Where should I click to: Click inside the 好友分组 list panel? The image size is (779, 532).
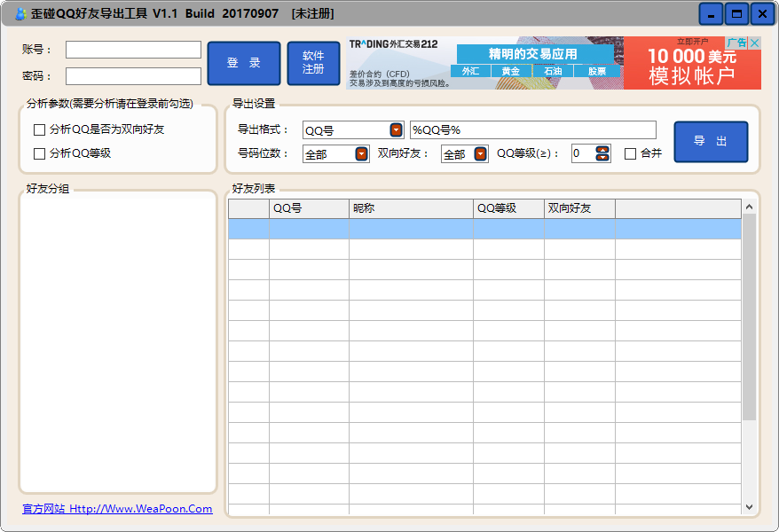pyautogui.click(x=118, y=342)
